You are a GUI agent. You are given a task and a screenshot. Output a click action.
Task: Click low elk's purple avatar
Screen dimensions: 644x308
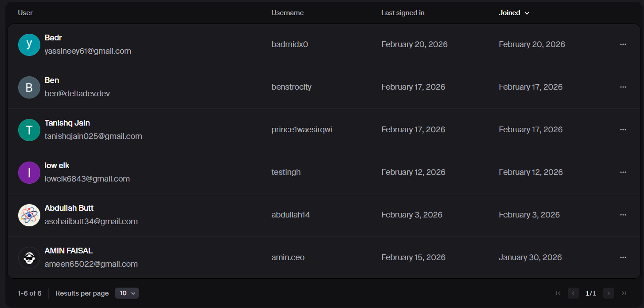click(29, 173)
